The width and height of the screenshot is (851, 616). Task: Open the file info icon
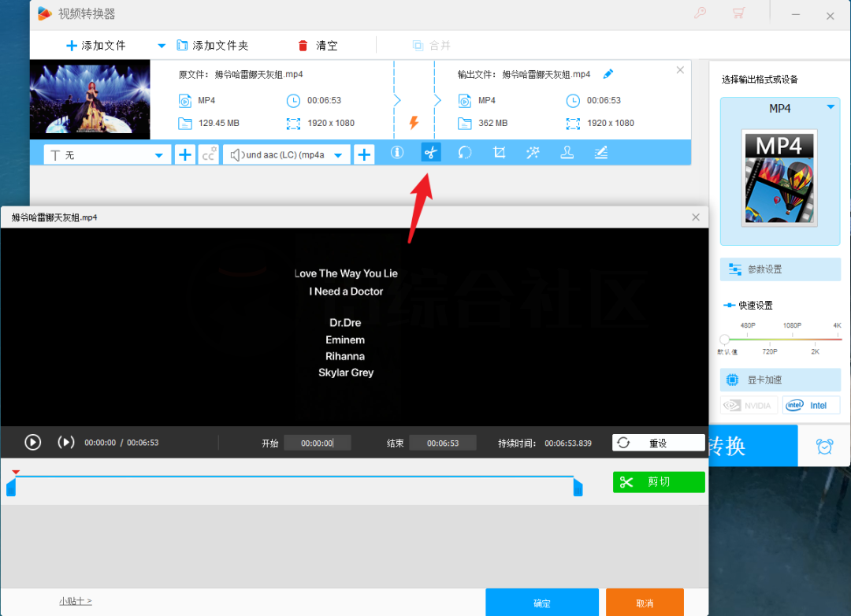pyautogui.click(x=396, y=153)
